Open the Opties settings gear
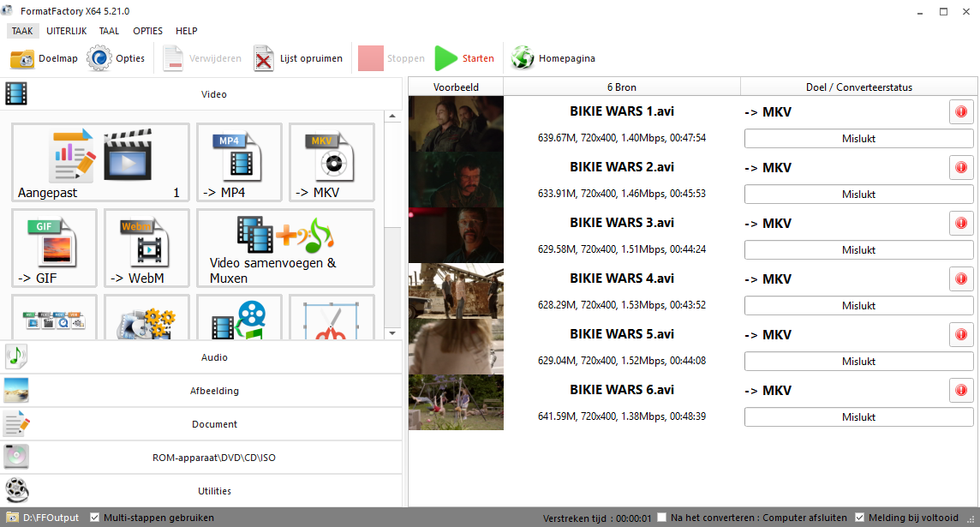The height and width of the screenshot is (527, 980). coord(117,58)
